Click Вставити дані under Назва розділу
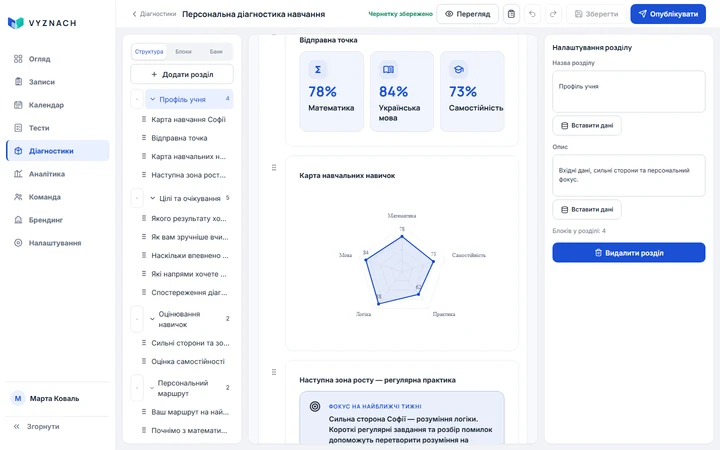 [587, 125]
